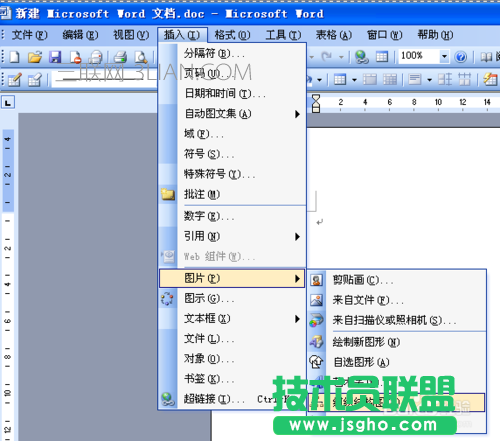Open the Insert Table dropdown arrow
The height and width of the screenshot is (441, 500).
[354, 80]
